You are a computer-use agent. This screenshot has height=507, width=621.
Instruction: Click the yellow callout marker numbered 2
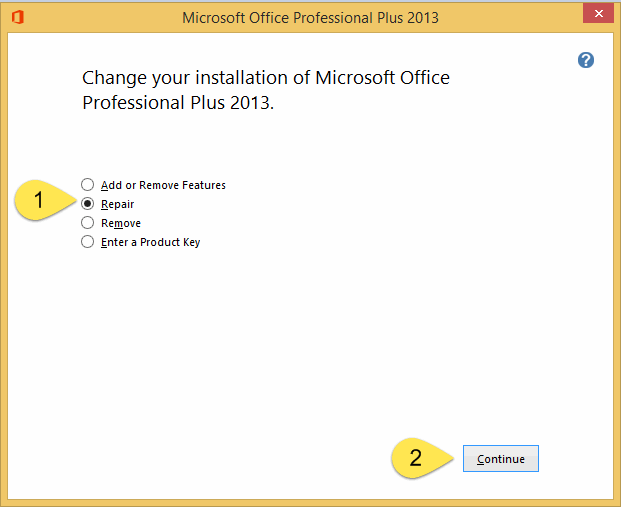pos(422,458)
